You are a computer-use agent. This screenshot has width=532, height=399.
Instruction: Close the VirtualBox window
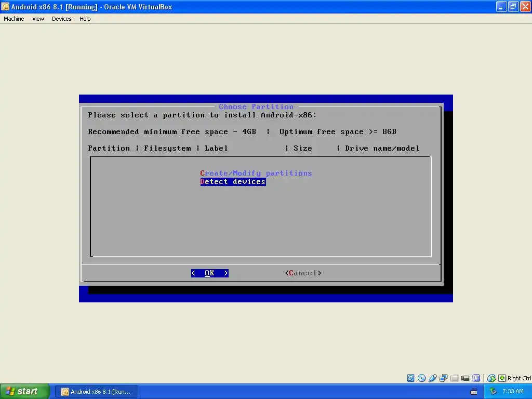point(526,7)
